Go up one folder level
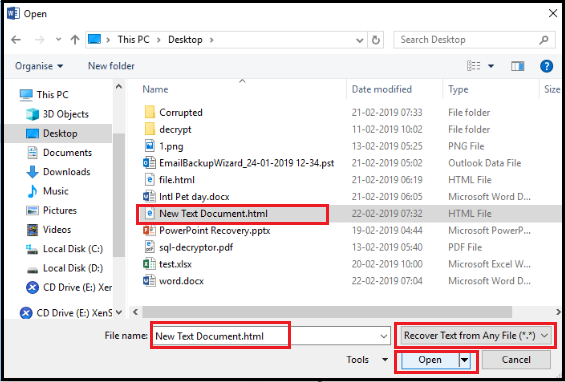This screenshot has width=565, height=382. pyautogui.click(x=75, y=40)
